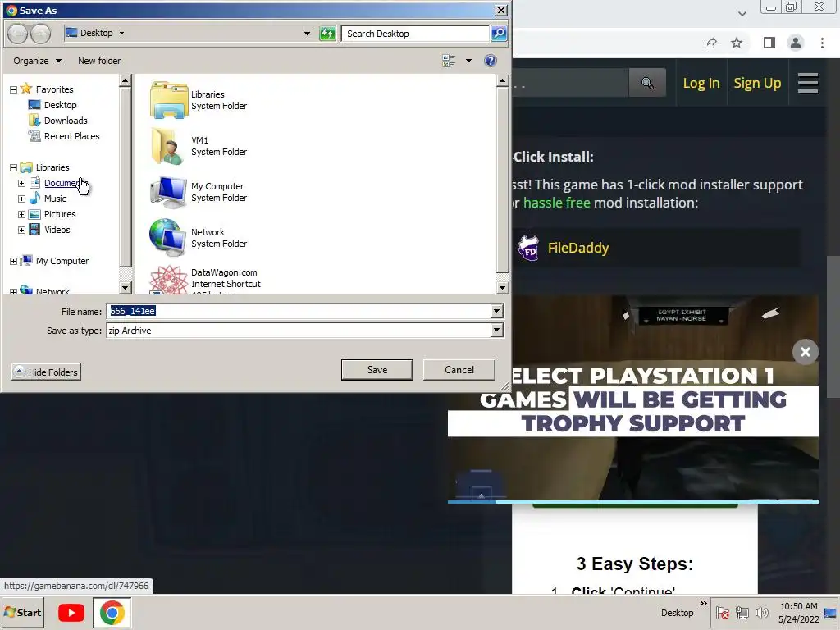
Task: Click the Chrome share page icon
Action: [710, 43]
